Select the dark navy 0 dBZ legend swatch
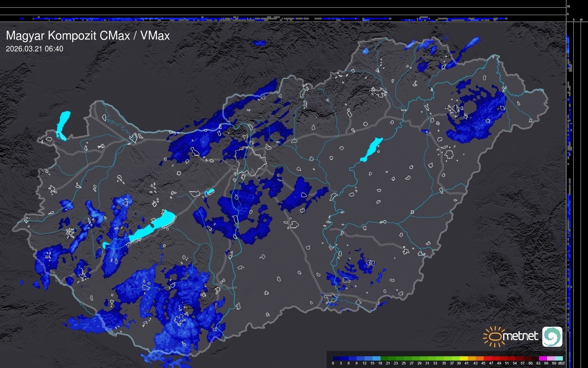588x368 pixels. [x=337, y=358]
